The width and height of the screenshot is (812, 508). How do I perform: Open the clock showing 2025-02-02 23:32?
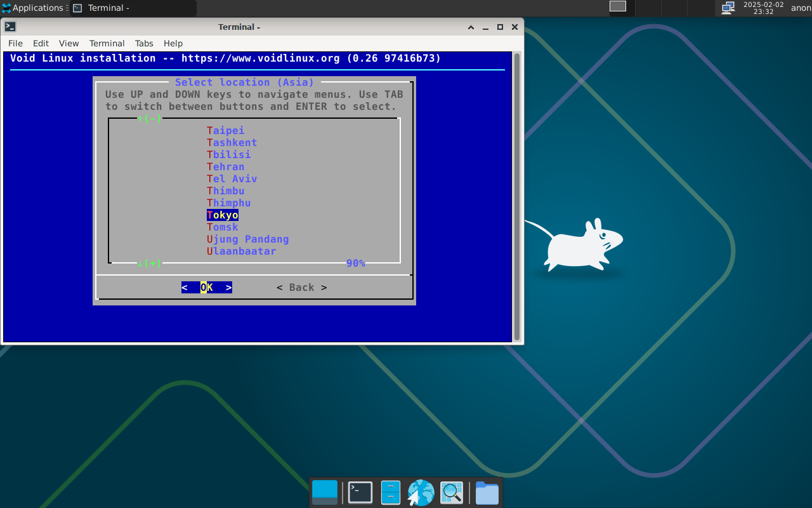pos(763,8)
